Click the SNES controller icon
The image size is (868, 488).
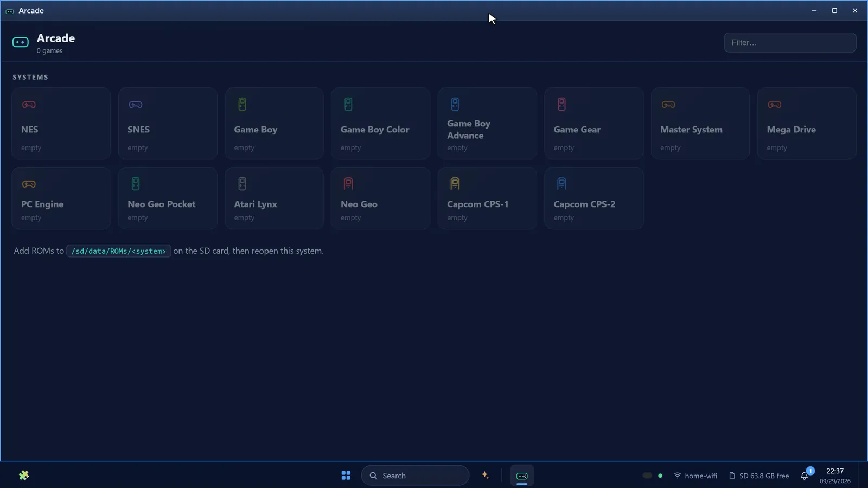click(x=136, y=105)
